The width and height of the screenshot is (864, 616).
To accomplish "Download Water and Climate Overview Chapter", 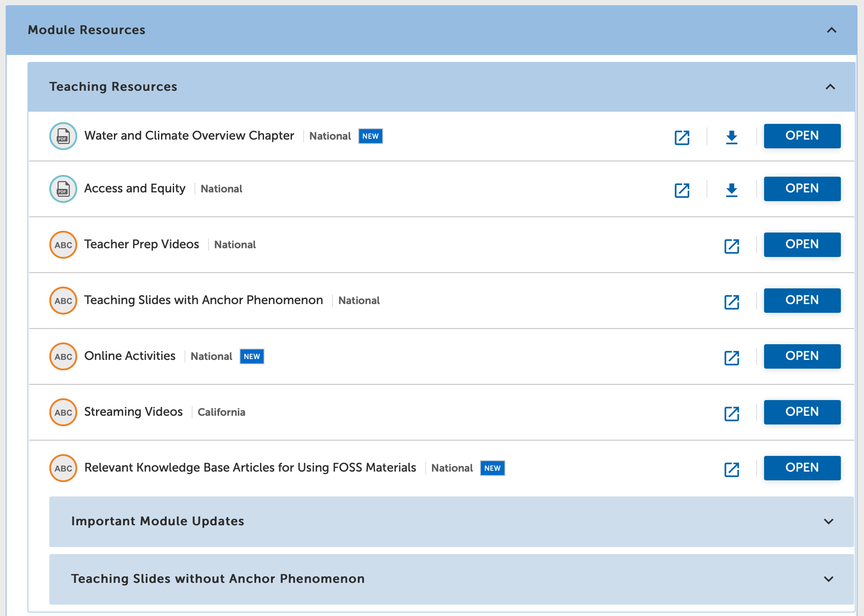I will coord(731,137).
